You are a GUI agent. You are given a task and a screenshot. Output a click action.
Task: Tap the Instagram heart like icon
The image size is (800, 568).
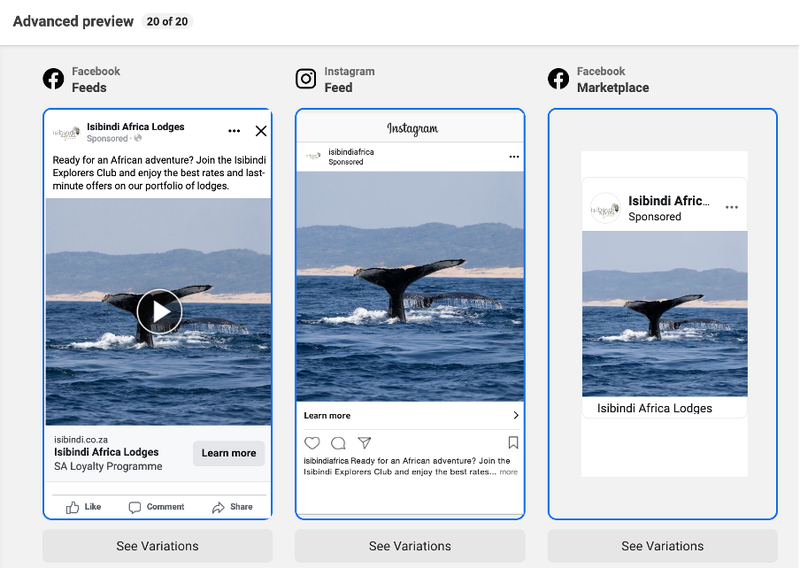click(x=312, y=443)
